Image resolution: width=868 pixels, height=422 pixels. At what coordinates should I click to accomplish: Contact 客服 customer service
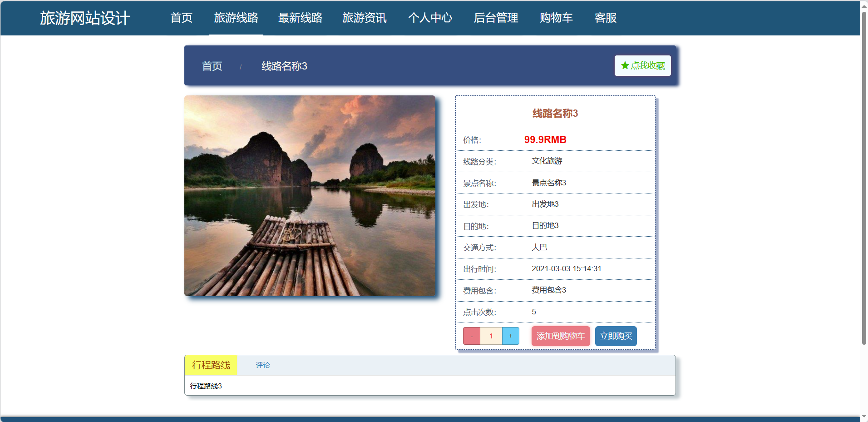tap(606, 18)
